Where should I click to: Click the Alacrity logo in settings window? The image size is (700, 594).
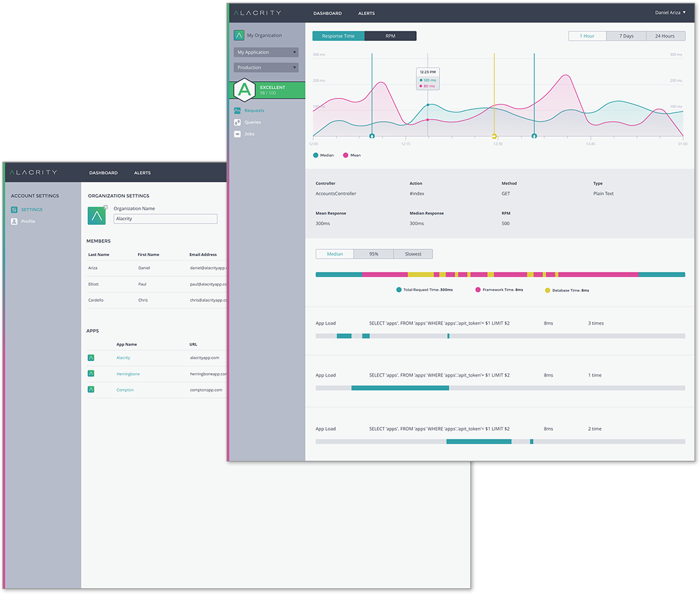click(x=33, y=173)
